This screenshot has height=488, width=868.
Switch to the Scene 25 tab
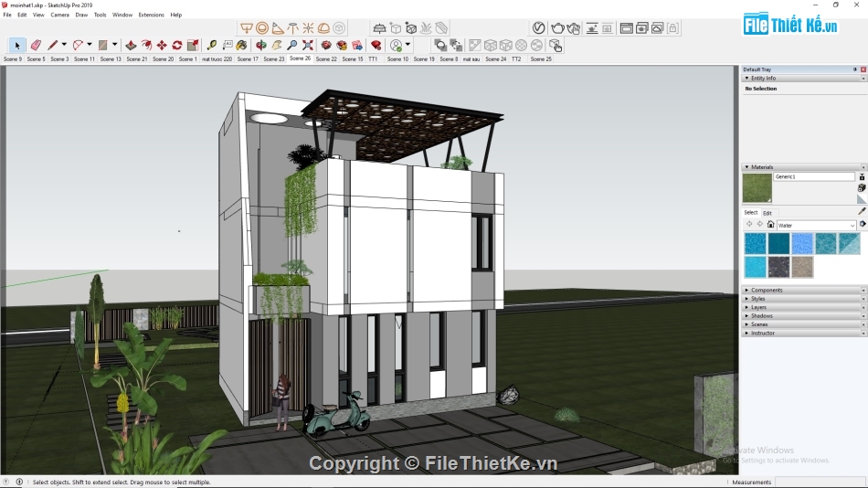point(541,58)
